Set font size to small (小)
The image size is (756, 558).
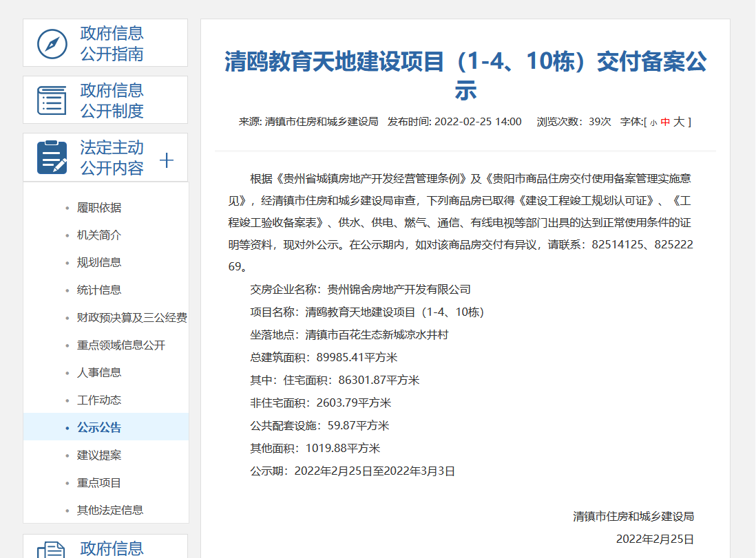pyautogui.click(x=653, y=122)
